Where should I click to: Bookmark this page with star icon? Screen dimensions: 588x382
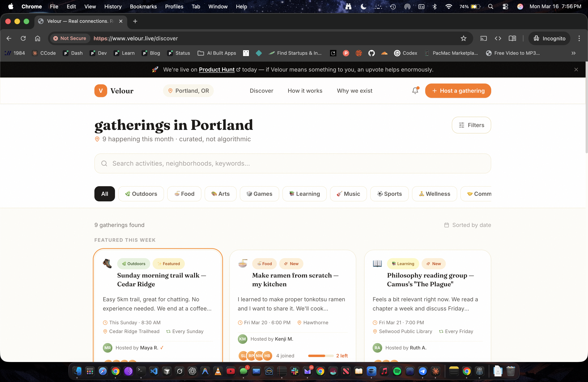click(463, 38)
